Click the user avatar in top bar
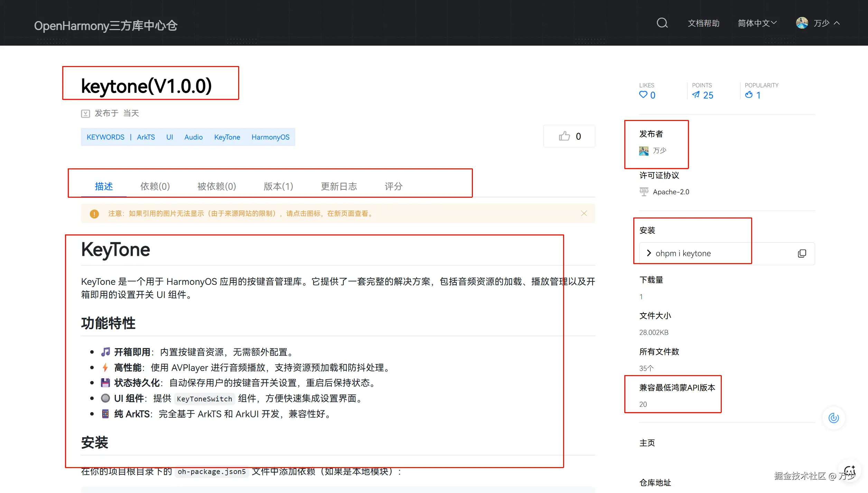Viewport: 868px width, 493px height. point(802,23)
